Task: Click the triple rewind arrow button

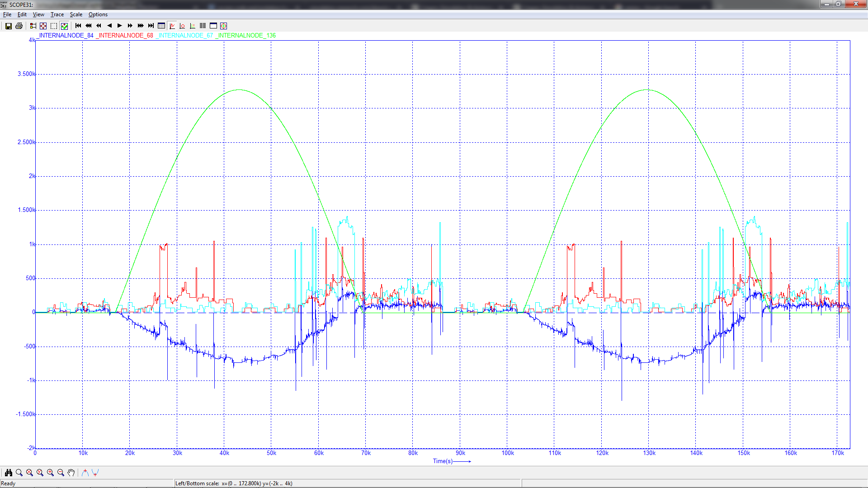Action: click(x=89, y=26)
